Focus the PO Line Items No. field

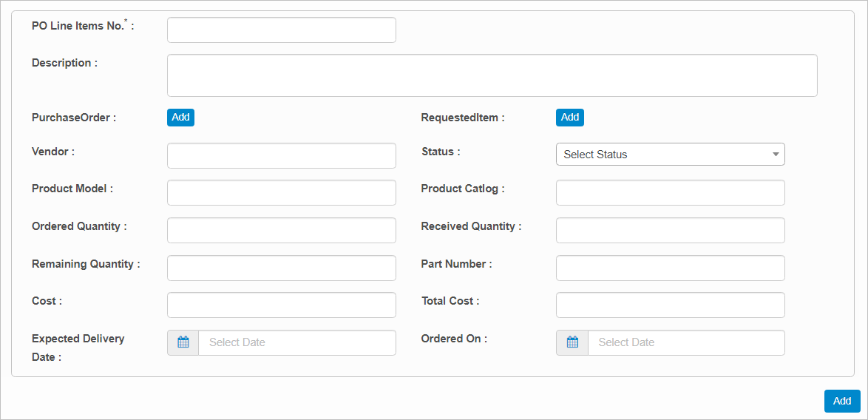(281, 30)
